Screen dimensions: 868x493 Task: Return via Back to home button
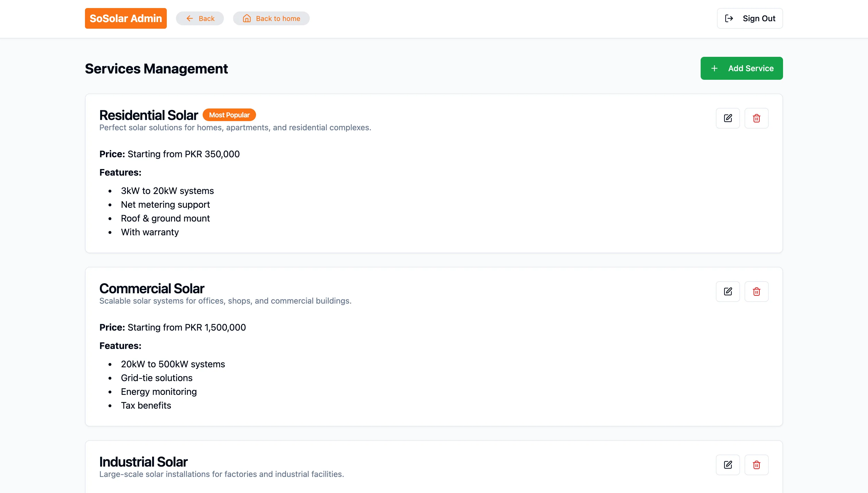271,18
